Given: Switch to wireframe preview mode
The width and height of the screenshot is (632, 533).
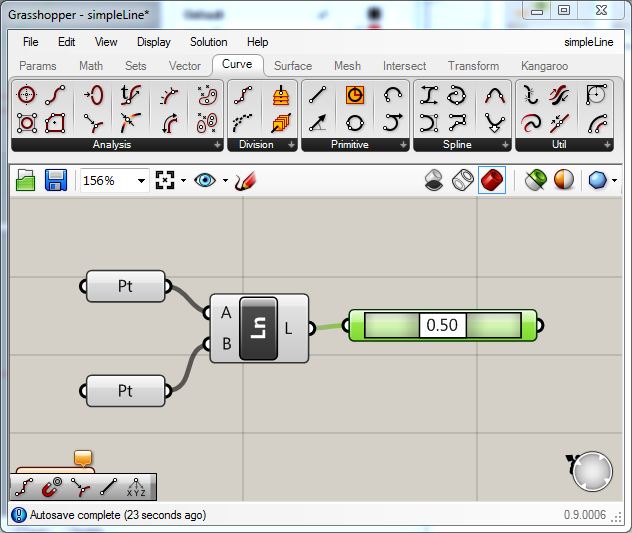Looking at the screenshot, I should pyautogui.click(x=463, y=180).
